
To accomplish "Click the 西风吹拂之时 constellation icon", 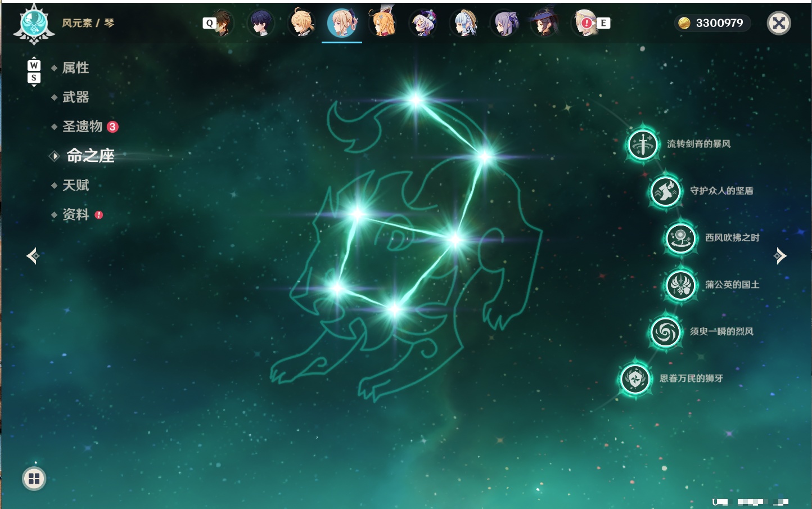I will 680,238.
